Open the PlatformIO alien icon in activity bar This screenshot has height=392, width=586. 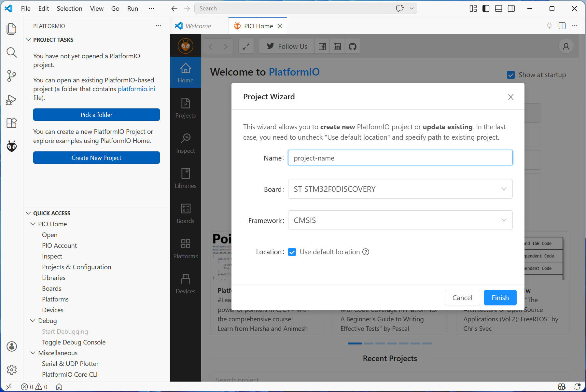(x=12, y=147)
